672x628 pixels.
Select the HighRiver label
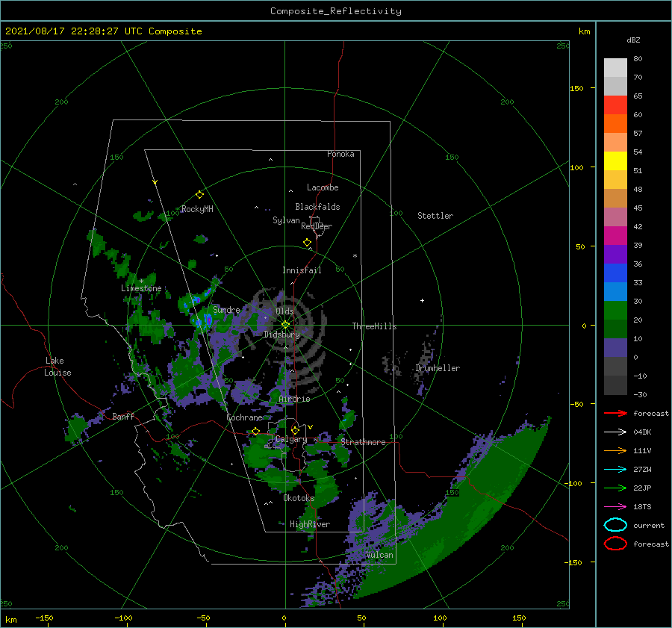tap(310, 524)
